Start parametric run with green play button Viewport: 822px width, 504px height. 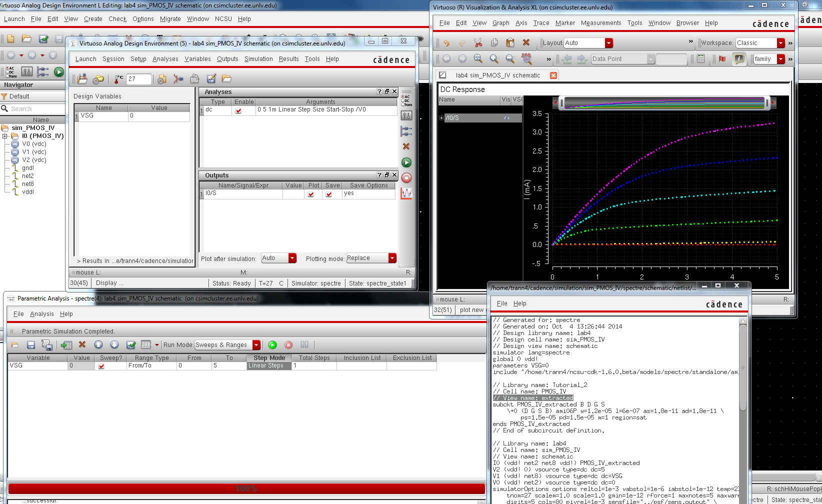(x=272, y=344)
